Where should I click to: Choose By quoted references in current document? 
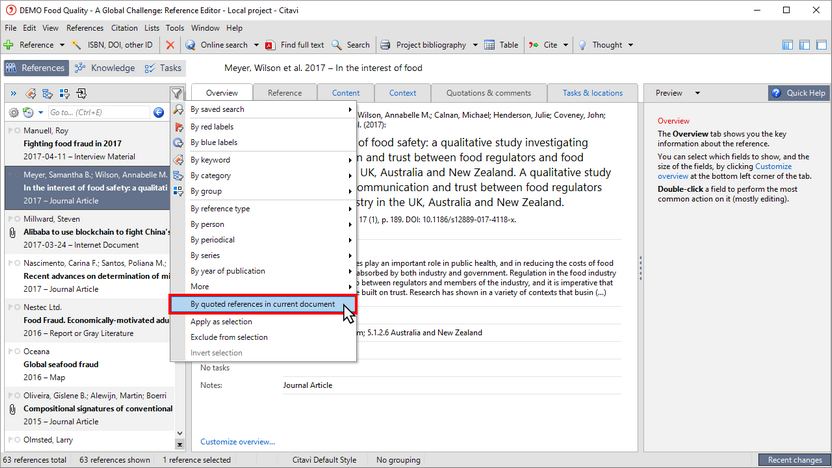click(x=263, y=304)
